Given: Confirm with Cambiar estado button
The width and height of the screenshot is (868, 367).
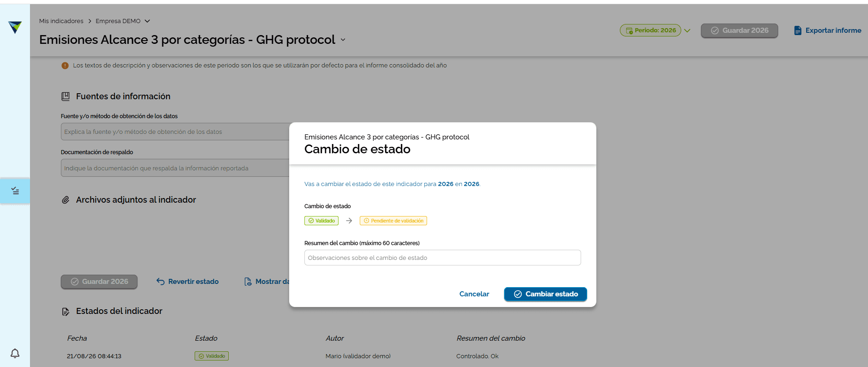Looking at the screenshot, I should tap(546, 294).
